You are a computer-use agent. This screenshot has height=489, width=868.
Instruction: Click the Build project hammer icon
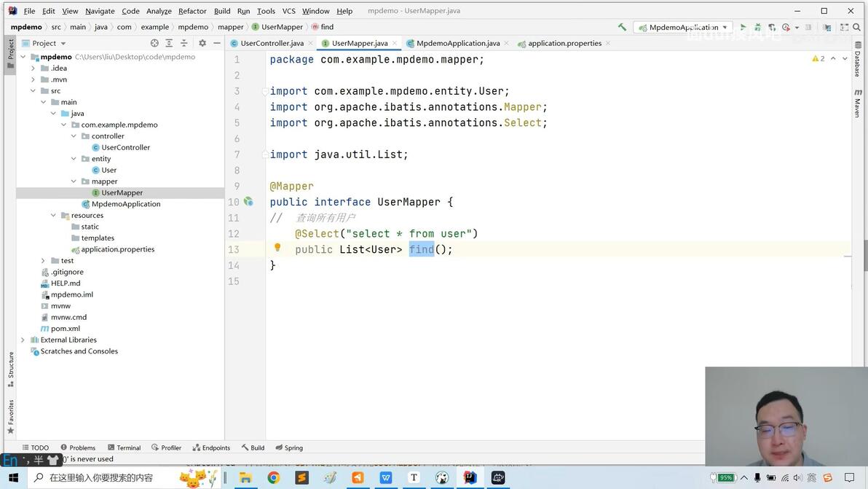coord(622,26)
